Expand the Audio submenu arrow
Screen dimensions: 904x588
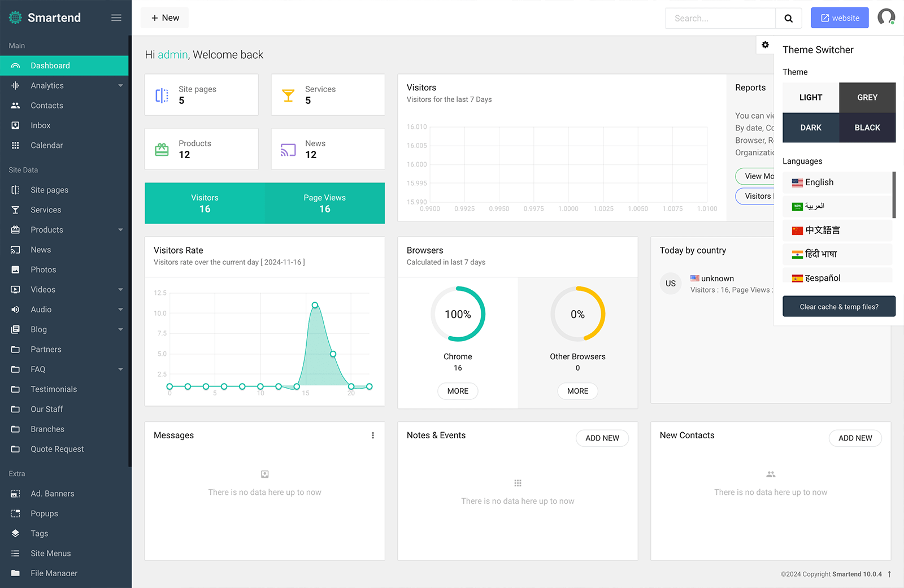point(120,310)
